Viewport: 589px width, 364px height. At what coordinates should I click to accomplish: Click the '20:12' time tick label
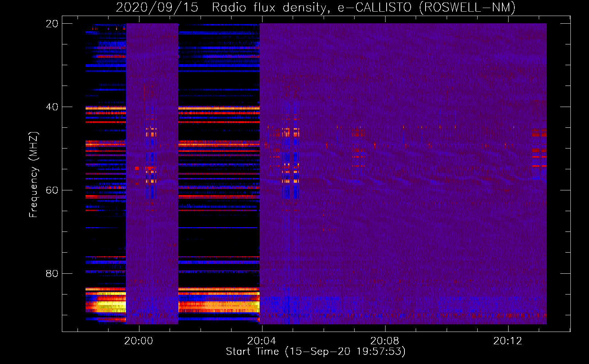coord(508,341)
